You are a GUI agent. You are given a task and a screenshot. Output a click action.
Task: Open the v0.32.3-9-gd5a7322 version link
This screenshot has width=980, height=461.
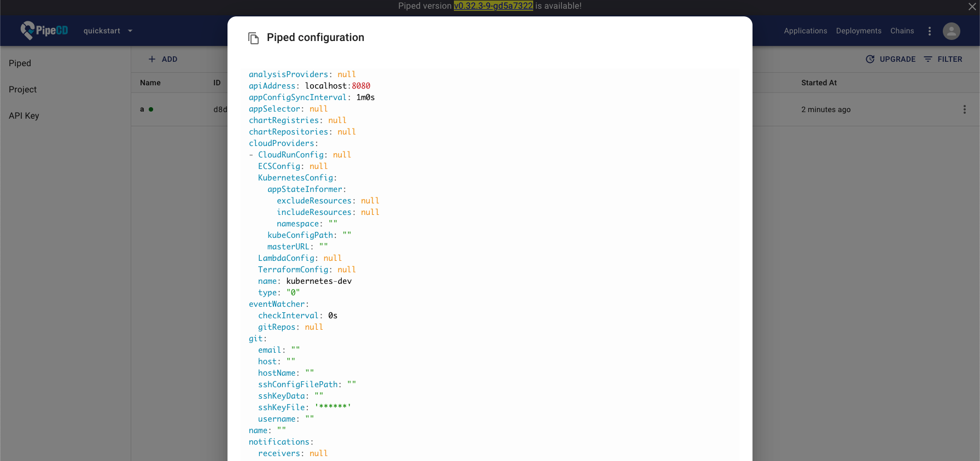tap(493, 6)
